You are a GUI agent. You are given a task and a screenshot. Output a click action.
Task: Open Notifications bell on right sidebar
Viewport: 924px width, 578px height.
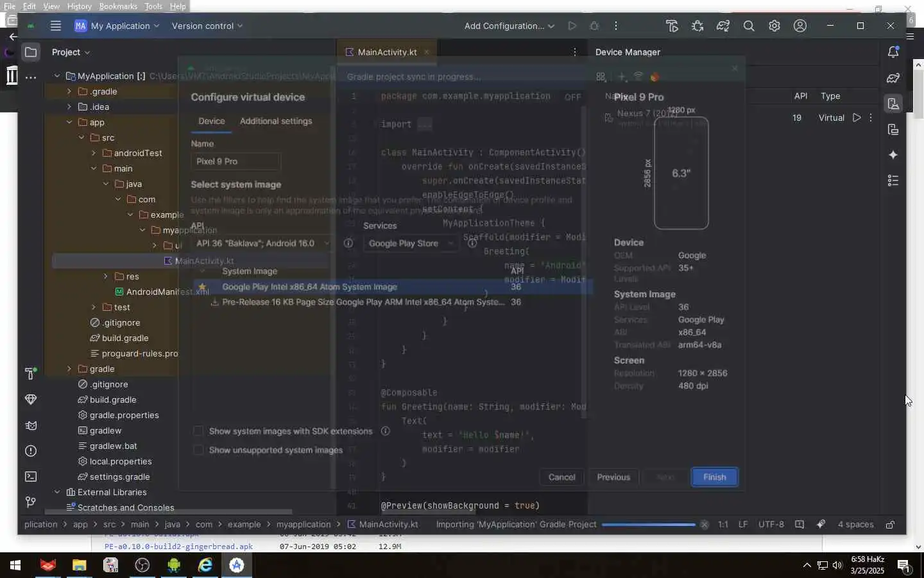pos(893,52)
